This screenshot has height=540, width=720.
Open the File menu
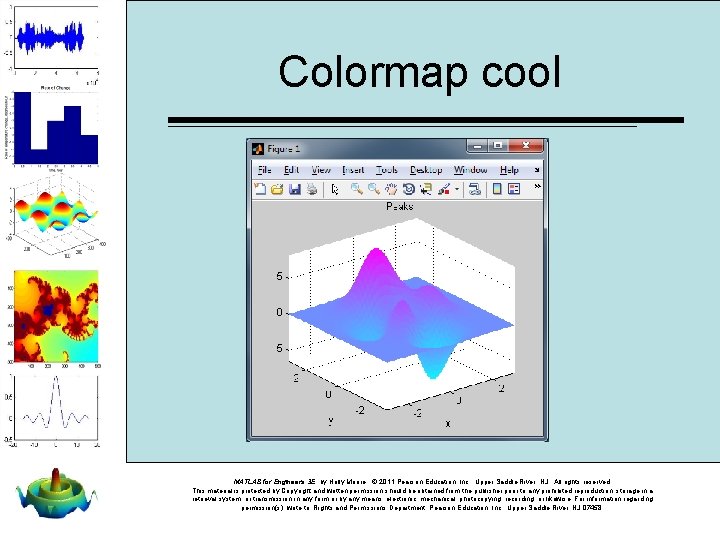click(264, 170)
